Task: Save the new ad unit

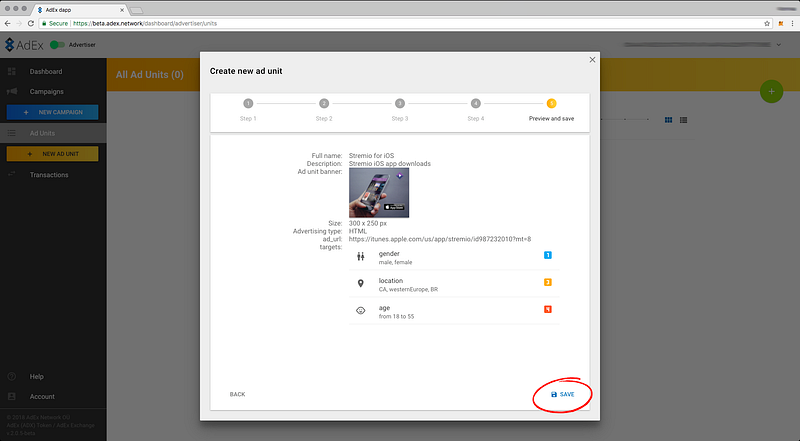Action: click(563, 395)
